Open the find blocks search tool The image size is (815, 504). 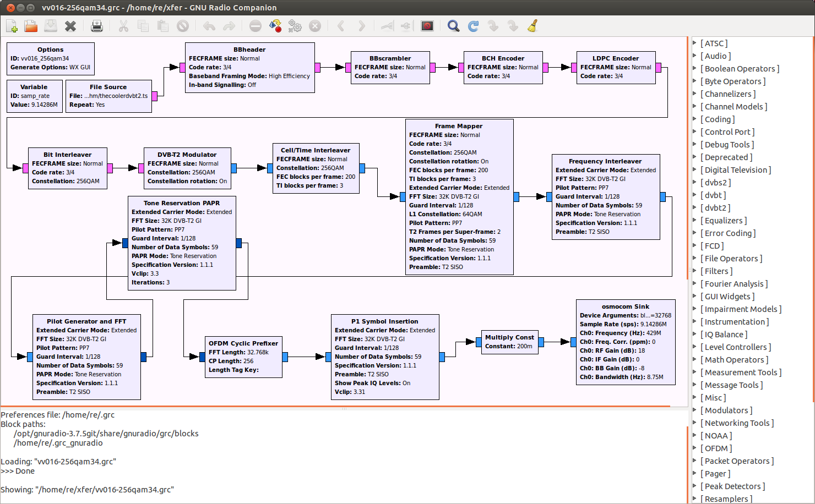click(453, 26)
